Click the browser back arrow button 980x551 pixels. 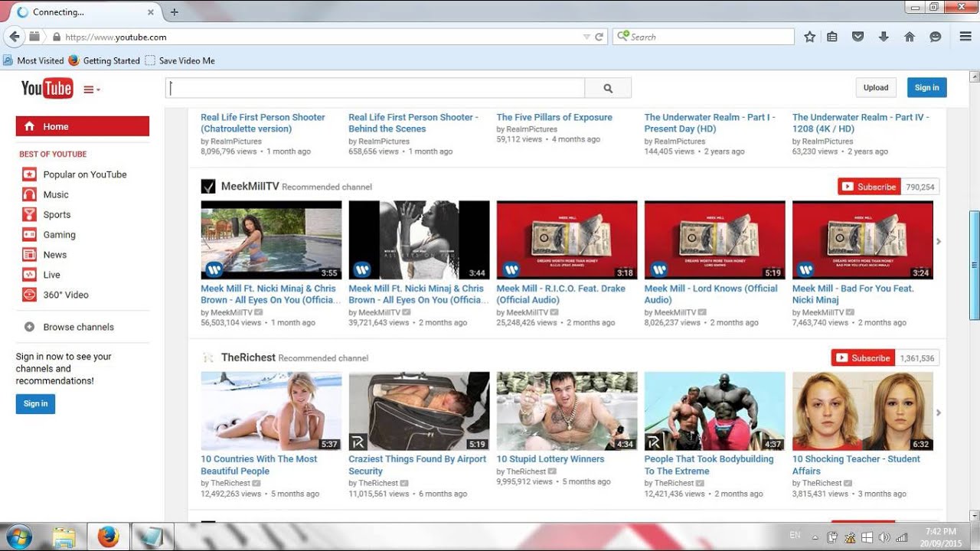(x=13, y=36)
